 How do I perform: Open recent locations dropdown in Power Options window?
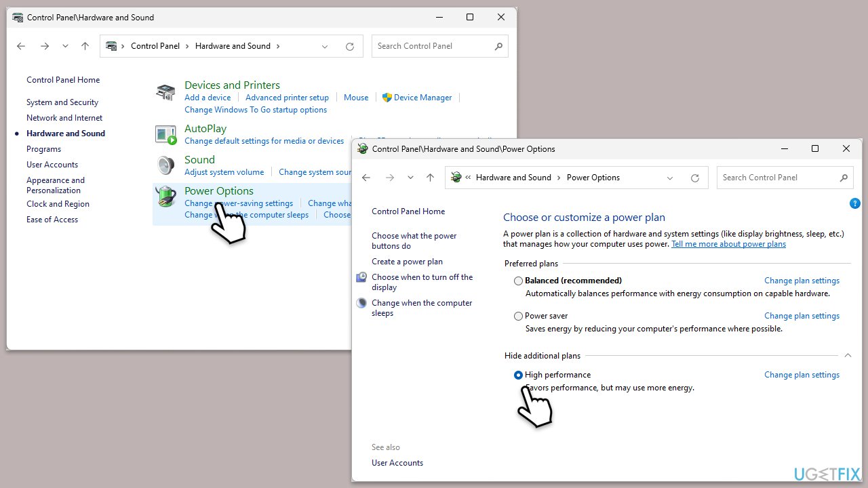pyautogui.click(x=410, y=178)
